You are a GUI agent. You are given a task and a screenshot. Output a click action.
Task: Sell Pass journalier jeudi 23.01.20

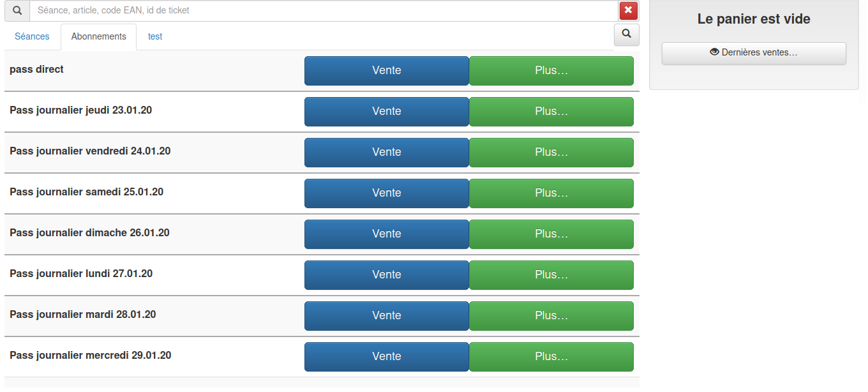tap(387, 112)
